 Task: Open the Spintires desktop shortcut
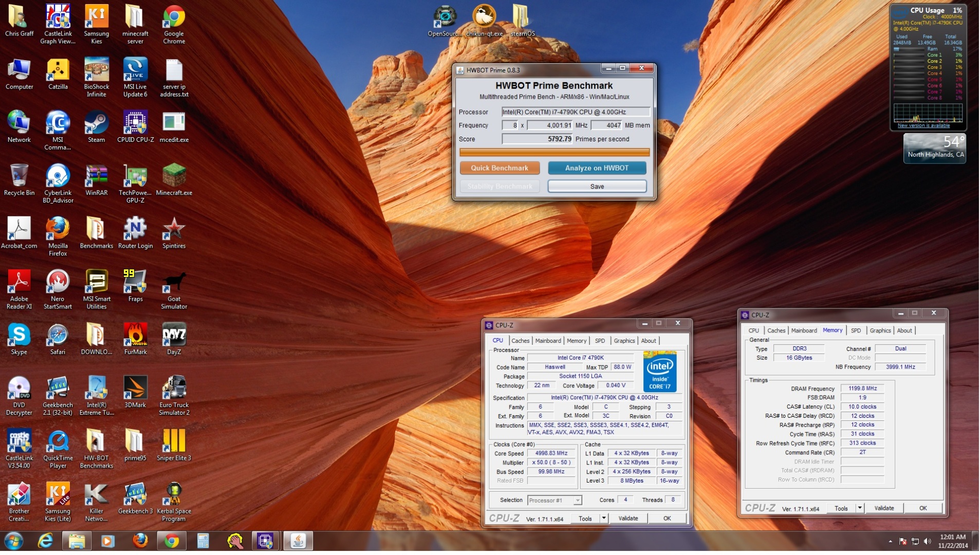[x=174, y=233]
